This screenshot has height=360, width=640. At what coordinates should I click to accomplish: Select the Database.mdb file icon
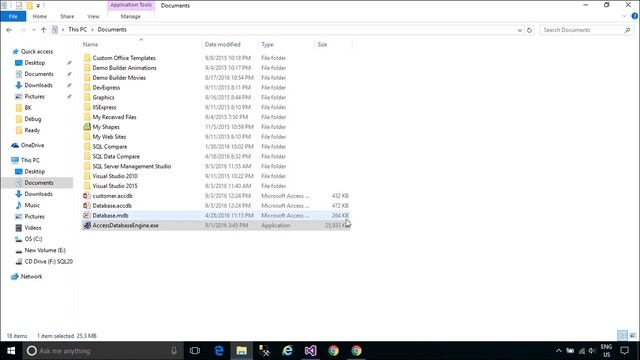pyautogui.click(x=87, y=216)
